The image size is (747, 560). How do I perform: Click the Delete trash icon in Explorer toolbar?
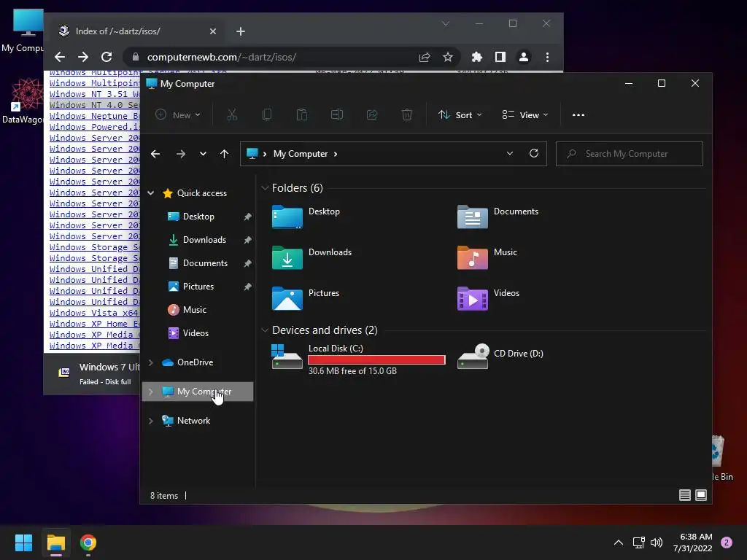click(x=407, y=114)
